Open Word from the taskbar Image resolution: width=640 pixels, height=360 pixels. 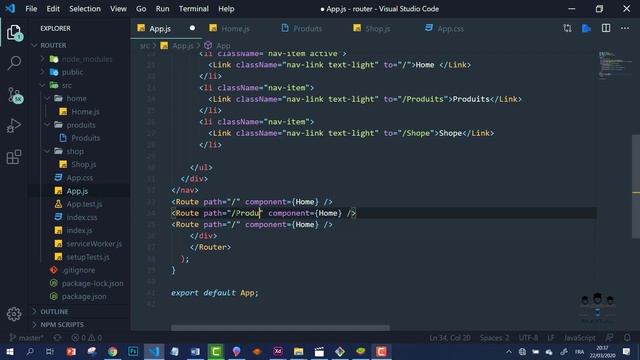[x=195, y=351]
